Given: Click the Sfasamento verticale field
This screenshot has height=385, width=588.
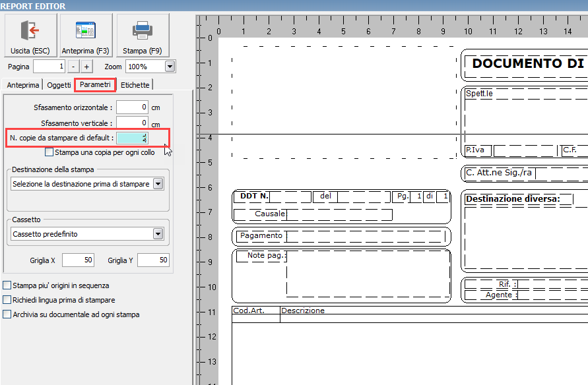Looking at the screenshot, I should pos(133,123).
